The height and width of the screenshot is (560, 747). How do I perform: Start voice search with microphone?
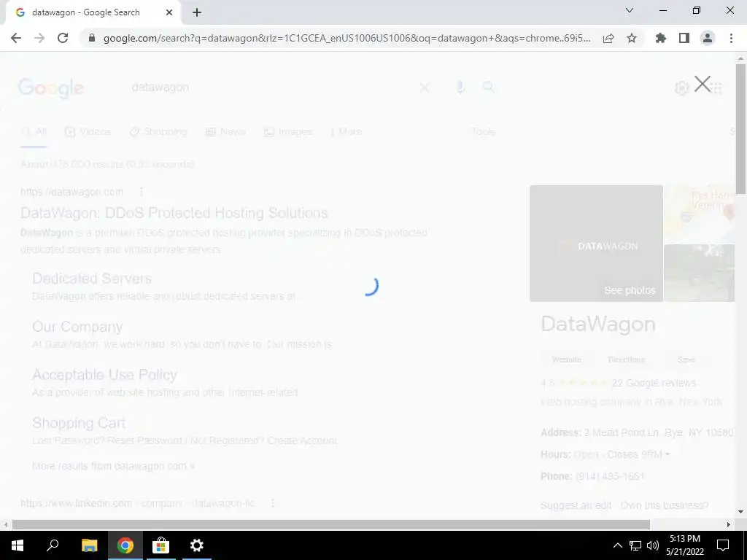(x=460, y=87)
